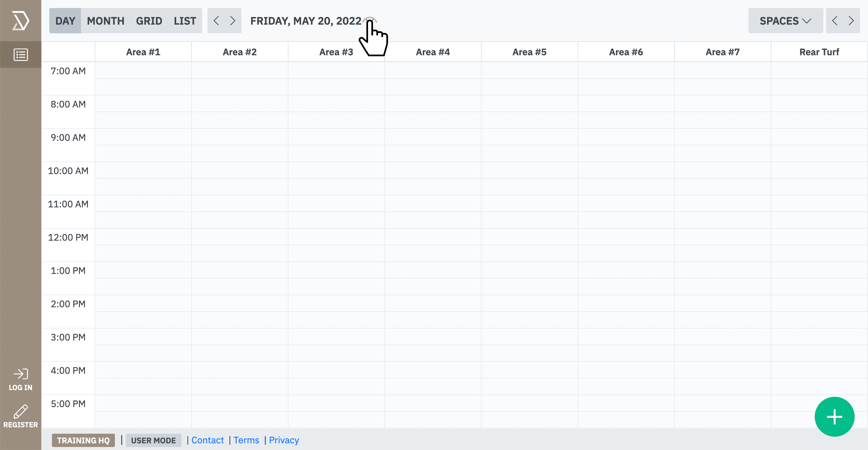
Task: Click the Area #4 slot at 12:00 PM
Action: (433, 237)
